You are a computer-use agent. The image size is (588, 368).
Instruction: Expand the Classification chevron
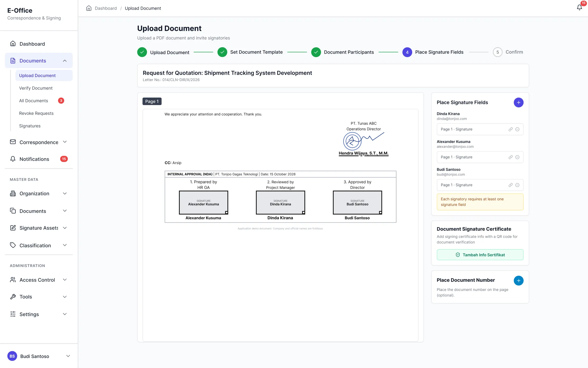coord(65,245)
